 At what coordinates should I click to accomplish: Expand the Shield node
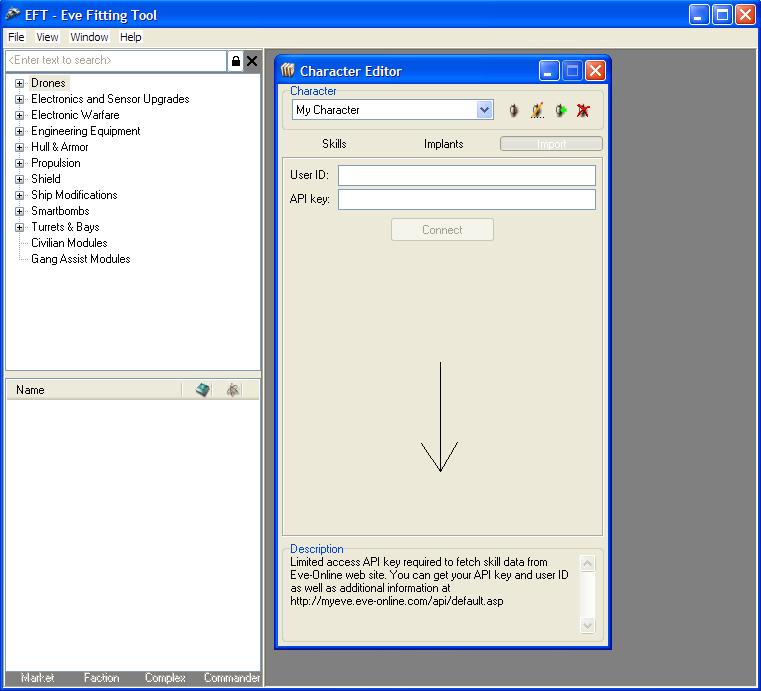pos(19,180)
